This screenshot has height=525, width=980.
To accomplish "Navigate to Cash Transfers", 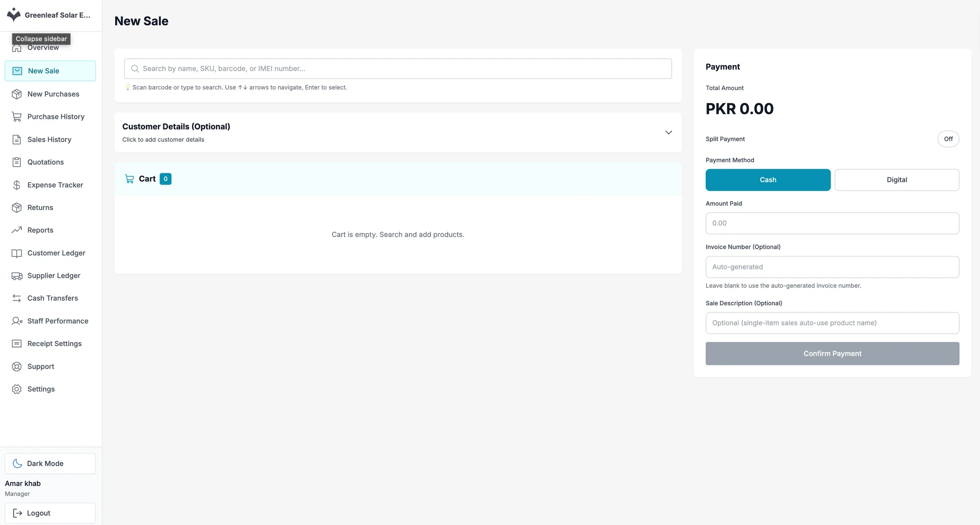I will pos(50,298).
